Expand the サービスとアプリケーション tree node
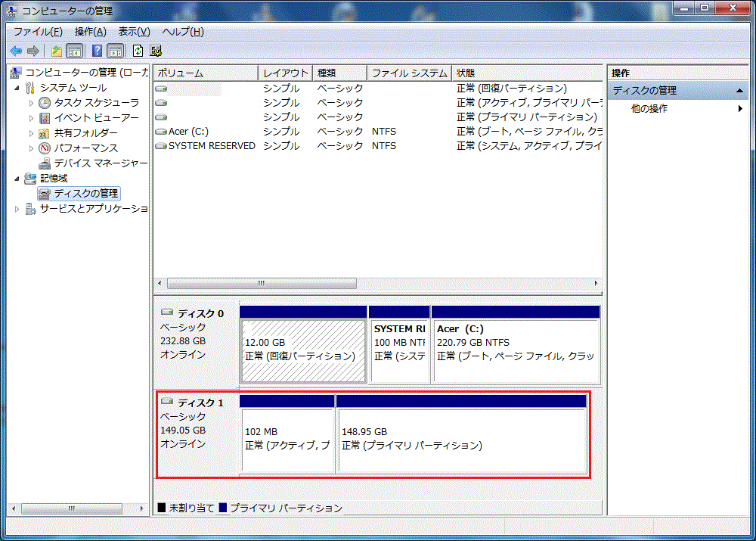The image size is (756, 541). click(x=18, y=209)
